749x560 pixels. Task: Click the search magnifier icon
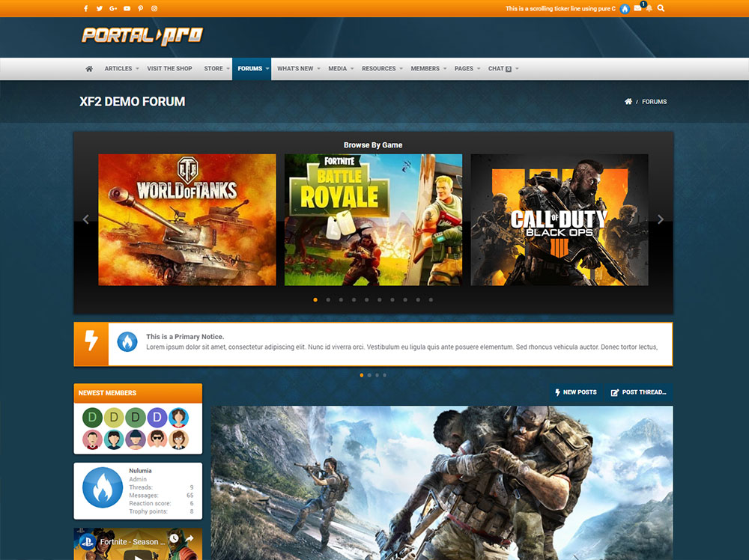click(x=661, y=8)
